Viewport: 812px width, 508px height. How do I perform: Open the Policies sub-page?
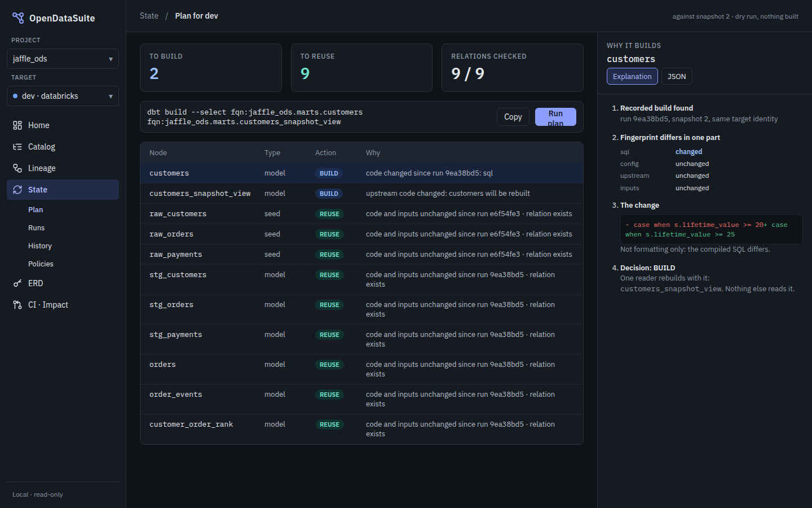click(x=41, y=264)
